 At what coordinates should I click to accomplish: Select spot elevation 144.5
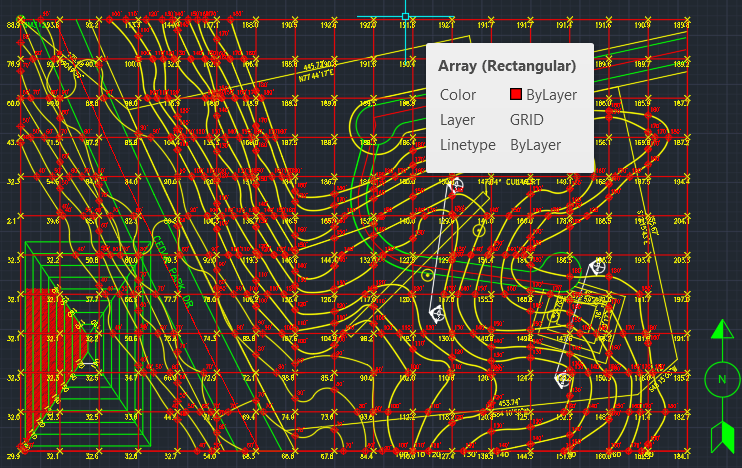coord(525,457)
